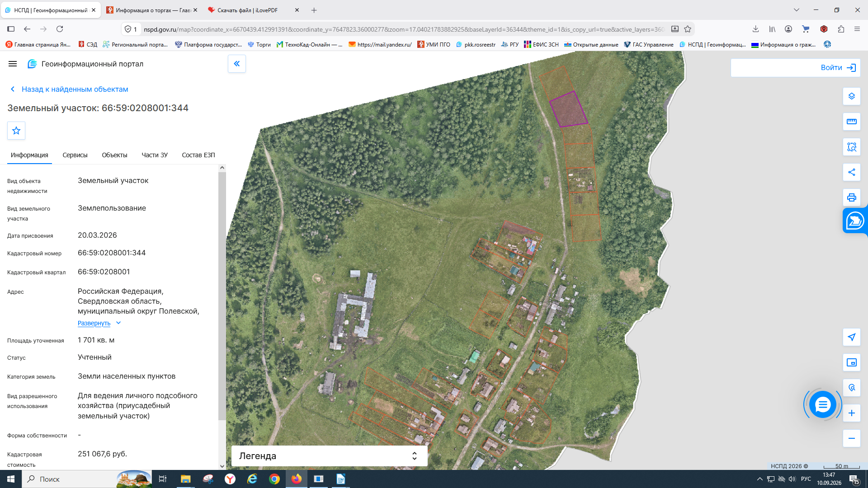868x488 pixels.
Task: Open the Объекты tab
Action: click(114, 155)
